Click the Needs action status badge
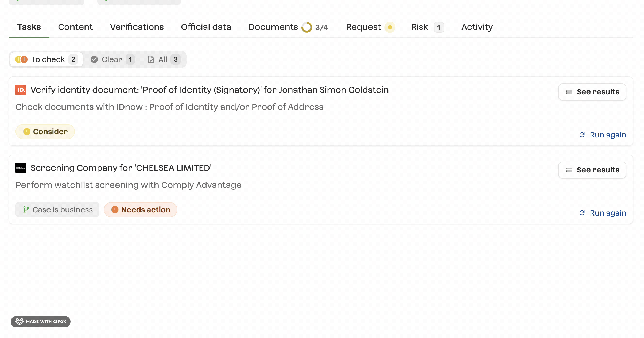644x338 pixels. click(141, 210)
